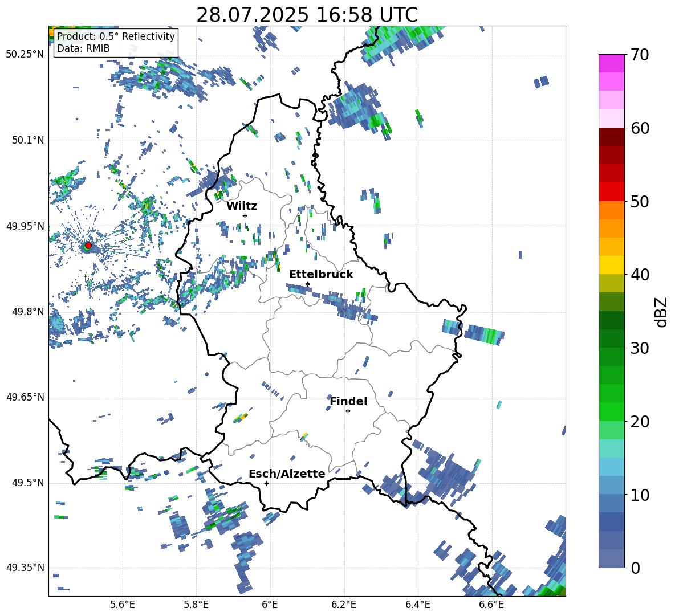Click the slate-blue bottom colorbar segment
This screenshot has height=616, width=675.
(x=611, y=558)
